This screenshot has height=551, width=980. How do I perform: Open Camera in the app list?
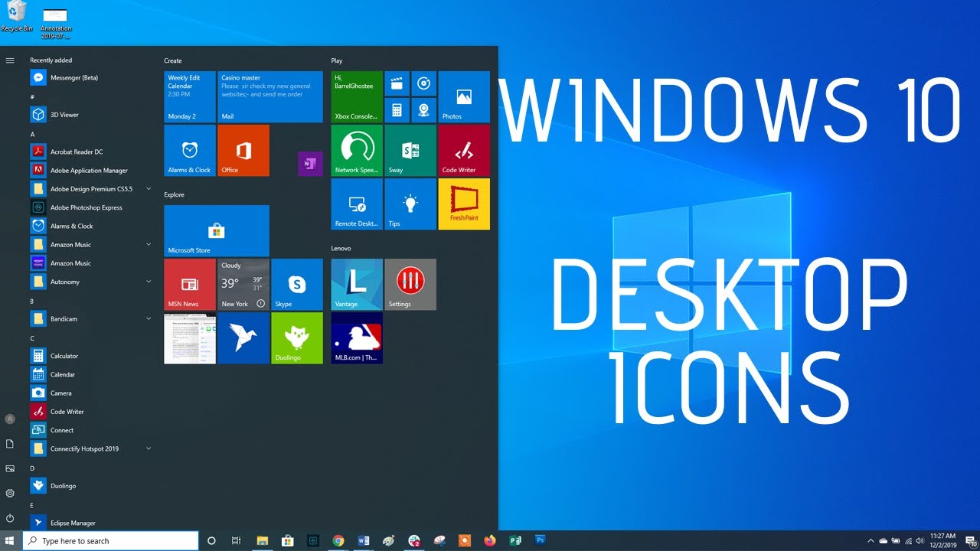click(x=90, y=393)
